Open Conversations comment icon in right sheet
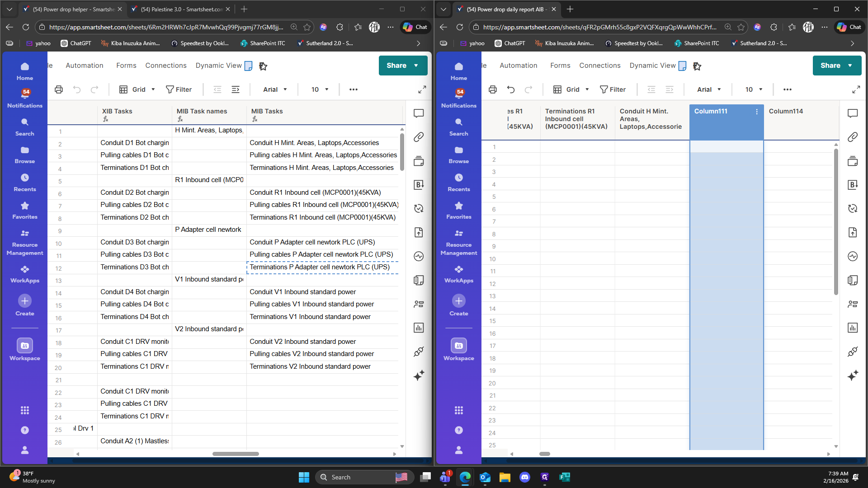 pos(853,113)
